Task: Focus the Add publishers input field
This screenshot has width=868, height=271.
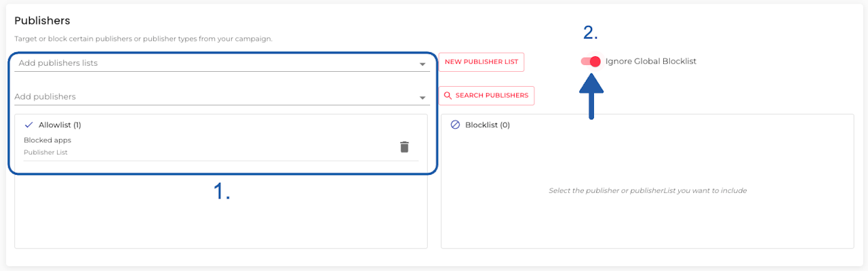Action: pyautogui.click(x=203, y=97)
